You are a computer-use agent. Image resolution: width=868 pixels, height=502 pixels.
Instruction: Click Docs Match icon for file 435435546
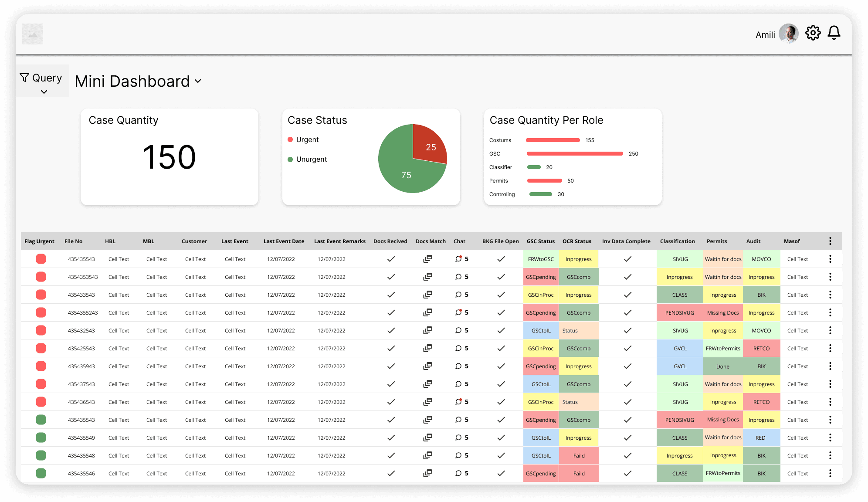427,473
